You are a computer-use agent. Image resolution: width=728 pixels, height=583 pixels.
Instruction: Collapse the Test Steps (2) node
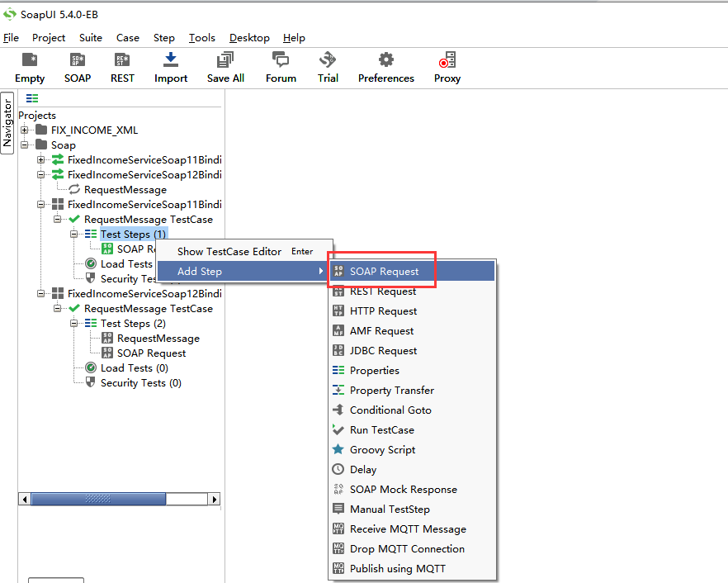point(73,324)
